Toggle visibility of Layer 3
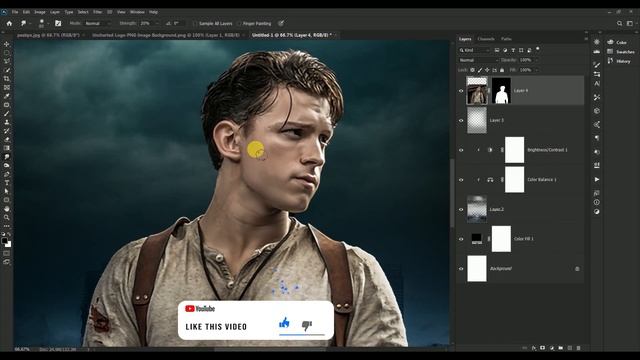Image resolution: width=640 pixels, height=360 pixels. point(461,120)
